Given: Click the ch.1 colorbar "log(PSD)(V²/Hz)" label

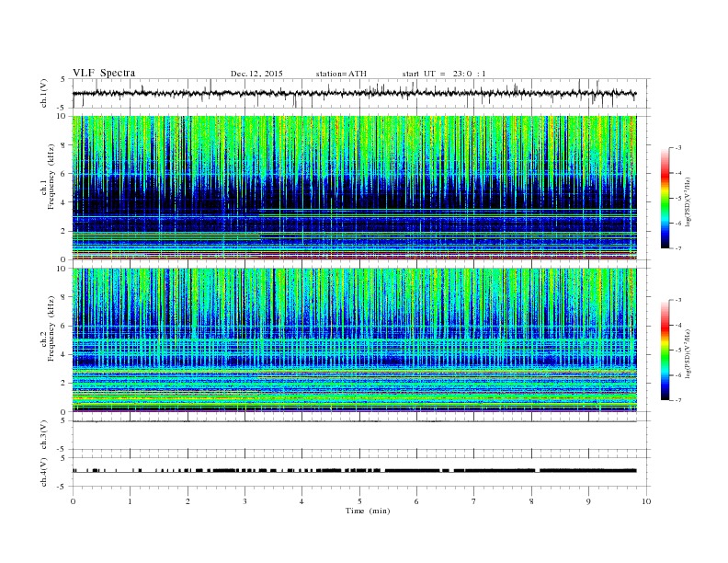Looking at the screenshot, I should (x=688, y=201).
